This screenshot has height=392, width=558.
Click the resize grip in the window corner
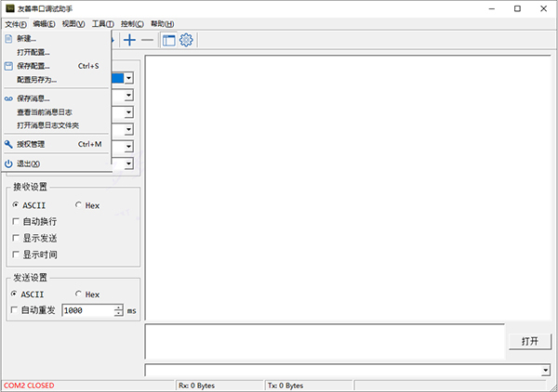tap(552, 387)
